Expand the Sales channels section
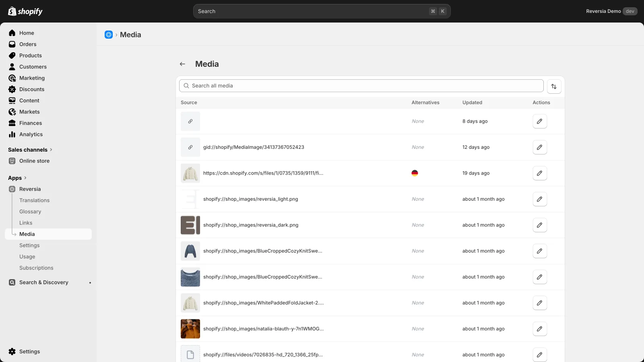Screen dimensions: 644x362 [30, 150]
